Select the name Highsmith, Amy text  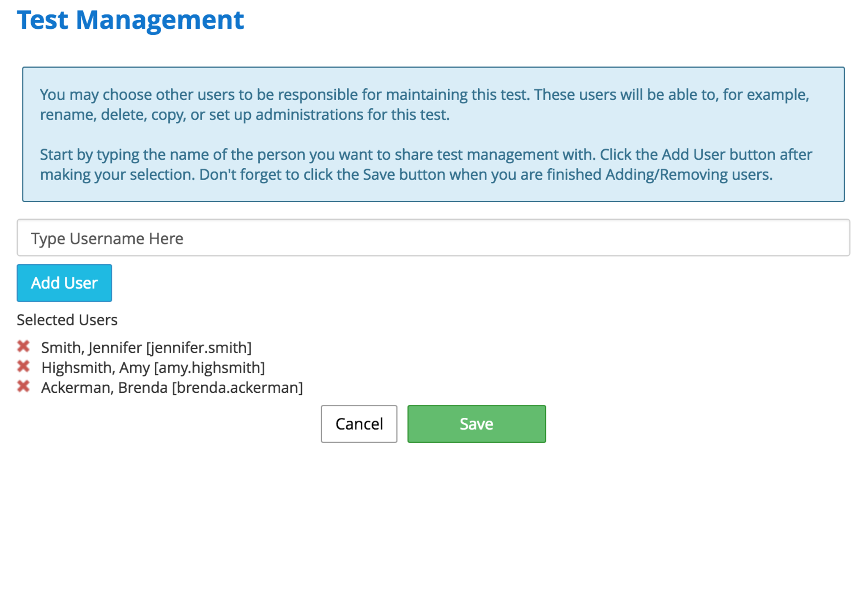click(96, 367)
